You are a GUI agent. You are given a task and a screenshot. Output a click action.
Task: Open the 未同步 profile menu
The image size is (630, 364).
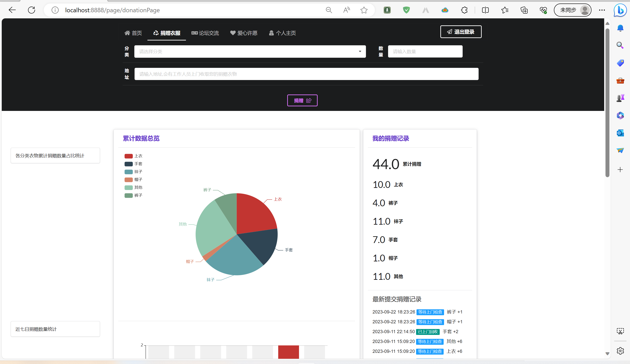(x=572, y=10)
